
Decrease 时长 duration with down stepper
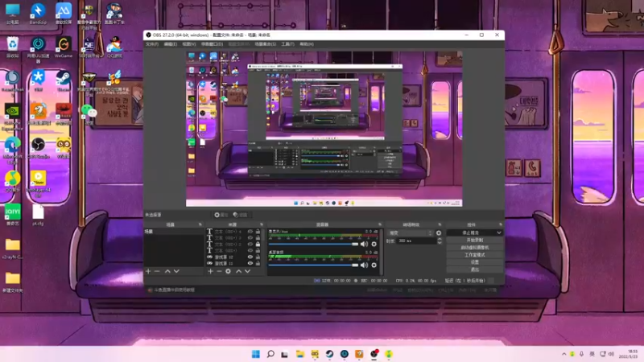440,243
